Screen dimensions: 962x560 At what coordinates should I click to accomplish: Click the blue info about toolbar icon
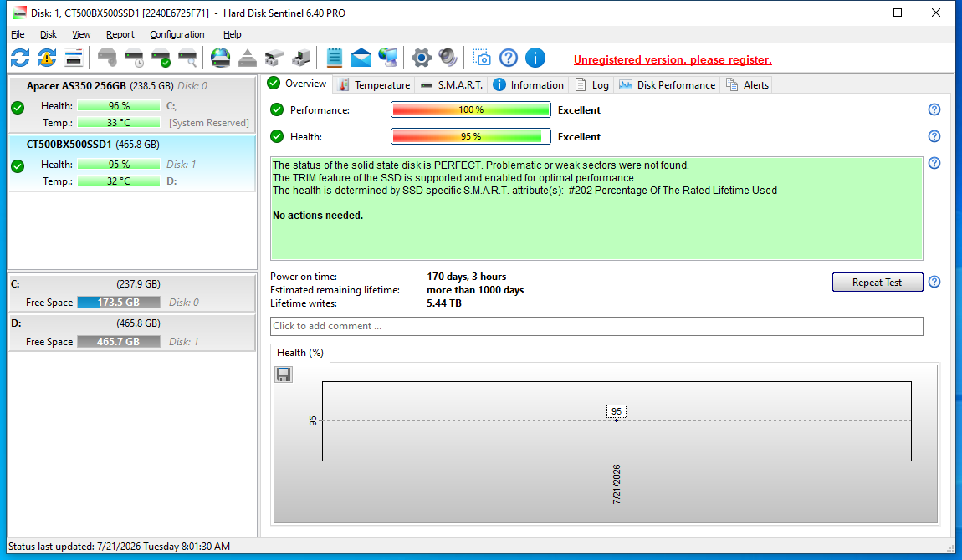click(x=535, y=59)
